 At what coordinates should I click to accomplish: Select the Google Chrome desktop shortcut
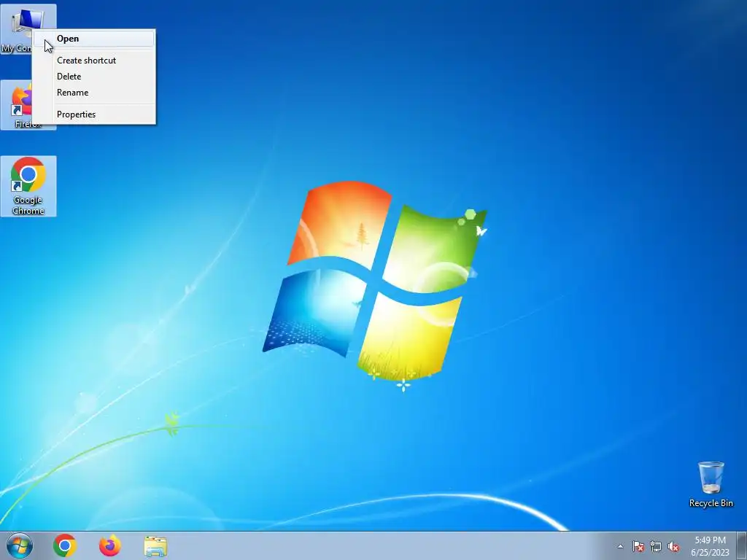[28, 186]
